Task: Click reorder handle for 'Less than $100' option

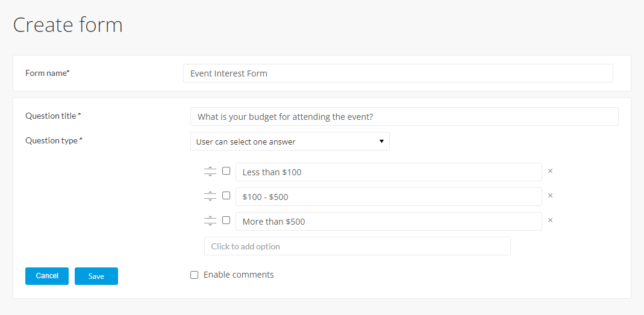Action: (x=210, y=172)
